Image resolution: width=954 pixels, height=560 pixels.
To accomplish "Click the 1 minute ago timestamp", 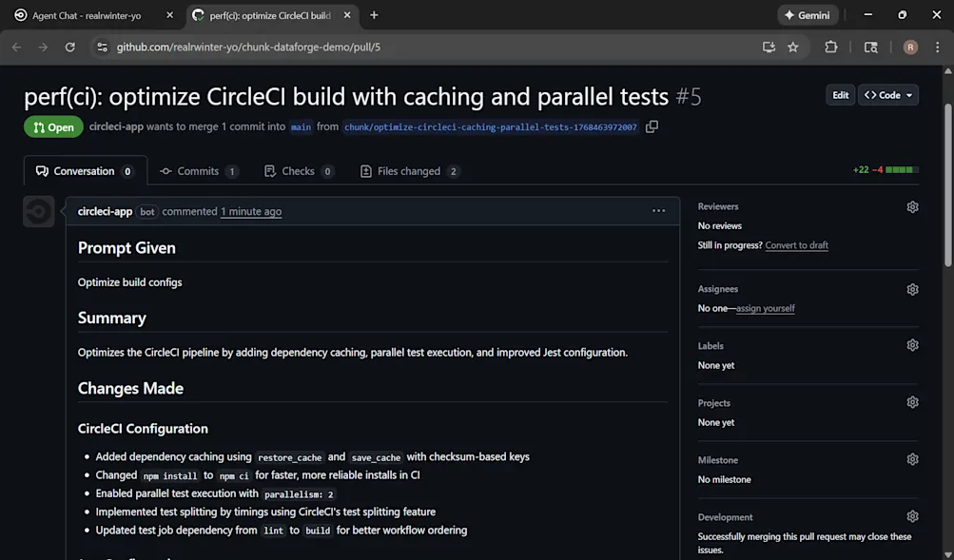I will coord(251,212).
